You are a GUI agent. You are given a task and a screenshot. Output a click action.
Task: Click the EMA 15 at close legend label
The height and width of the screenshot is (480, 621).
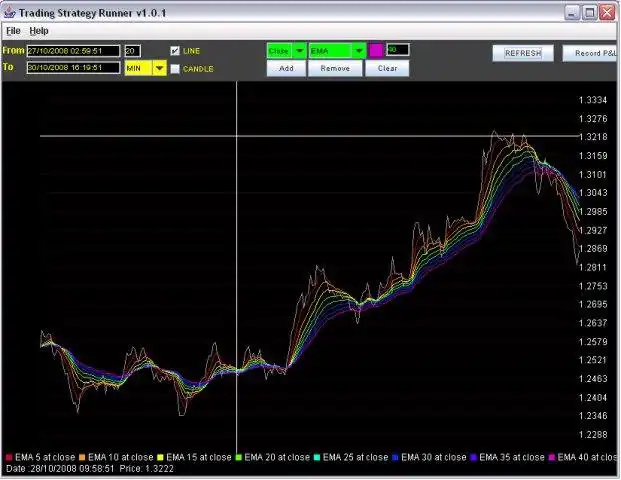coord(199,457)
